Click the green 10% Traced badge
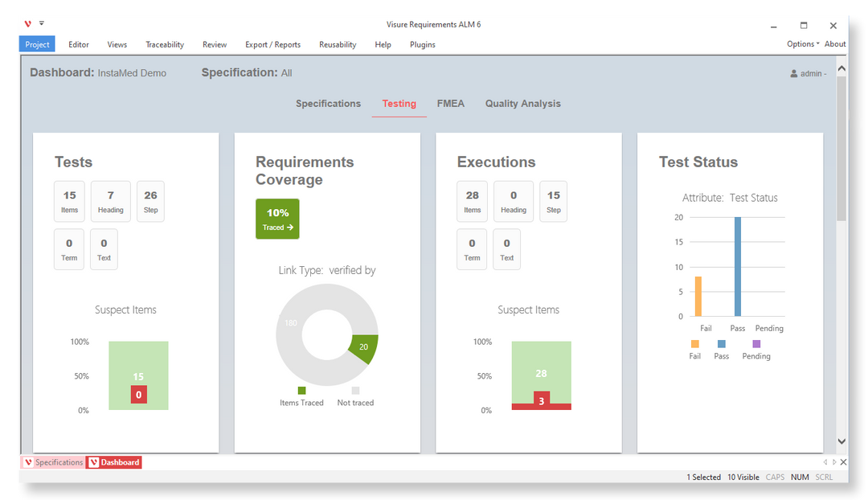868x500 pixels. 277,218
